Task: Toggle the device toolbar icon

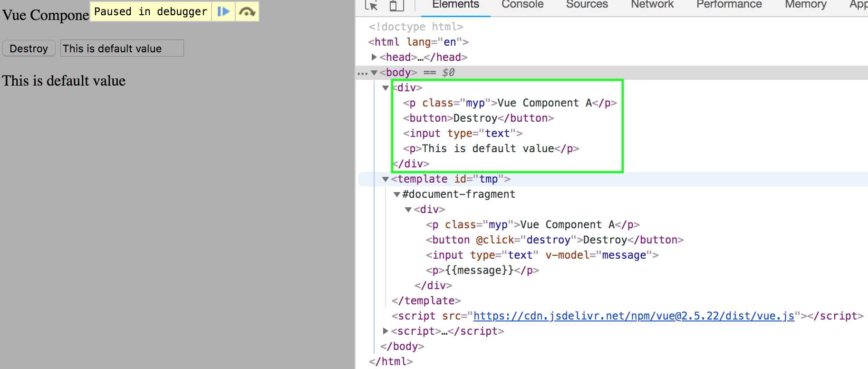Action: pyautogui.click(x=396, y=5)
